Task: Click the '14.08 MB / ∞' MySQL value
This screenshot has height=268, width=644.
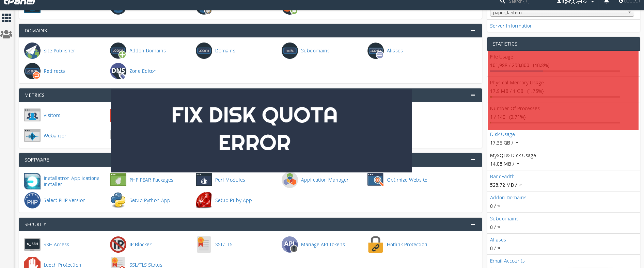Action: (x=504, y=164)
